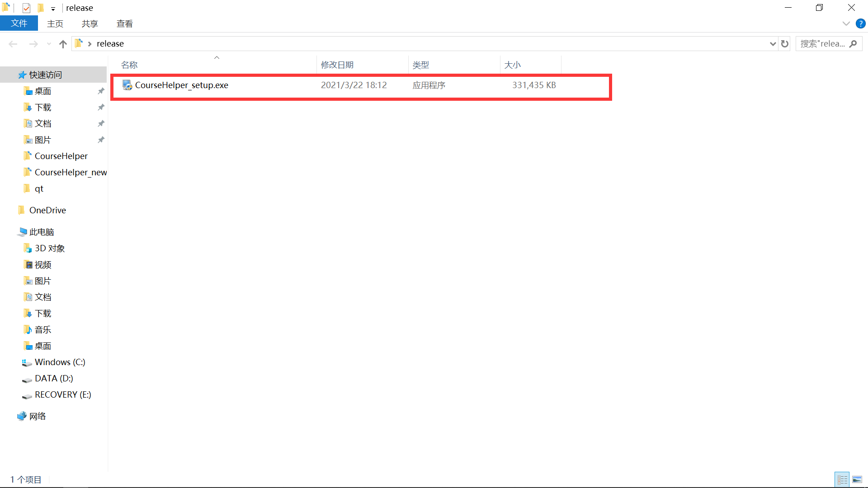
Task: Open the address bar history dropdown
Action: click(772, 43)
